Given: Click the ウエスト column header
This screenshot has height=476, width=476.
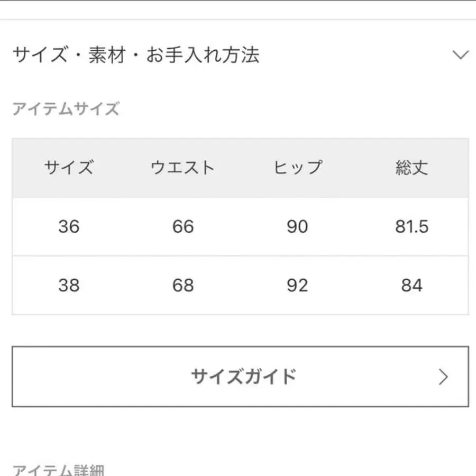Looking at the screenshot, I should coord(182,168).
